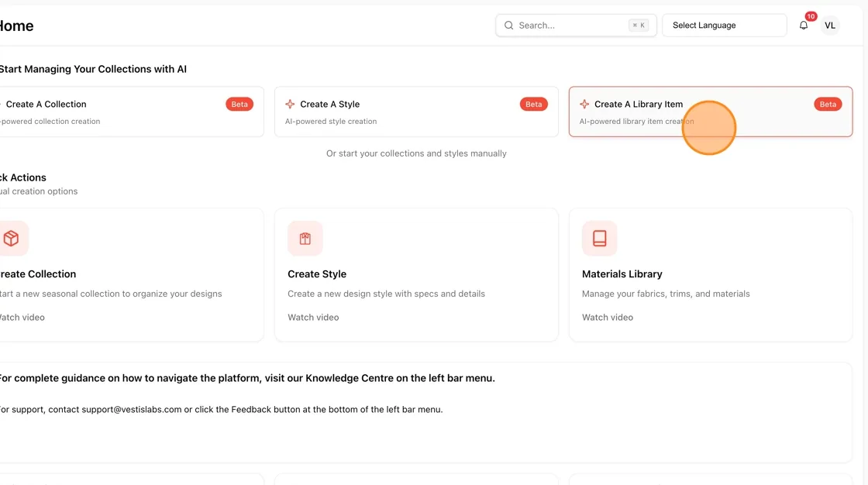Open the Create A Collection AI card
Image resolution: width=868 pixels, height=485 pixels.
point(132,112)
